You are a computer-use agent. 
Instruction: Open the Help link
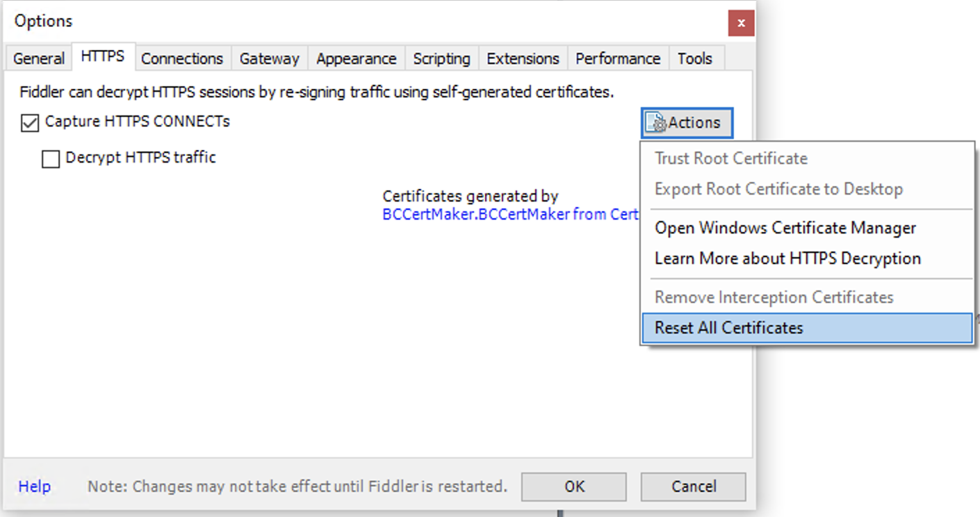click(34, 486)
